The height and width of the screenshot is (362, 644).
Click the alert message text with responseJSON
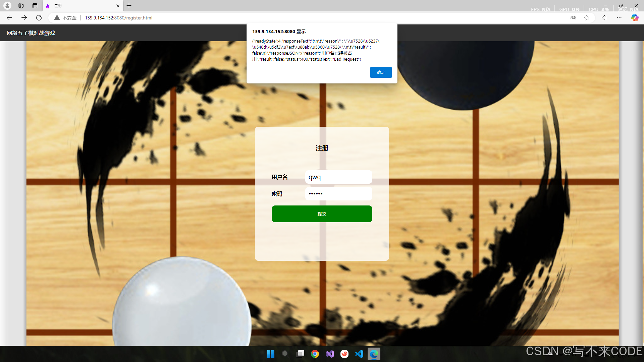pos(316,50)
